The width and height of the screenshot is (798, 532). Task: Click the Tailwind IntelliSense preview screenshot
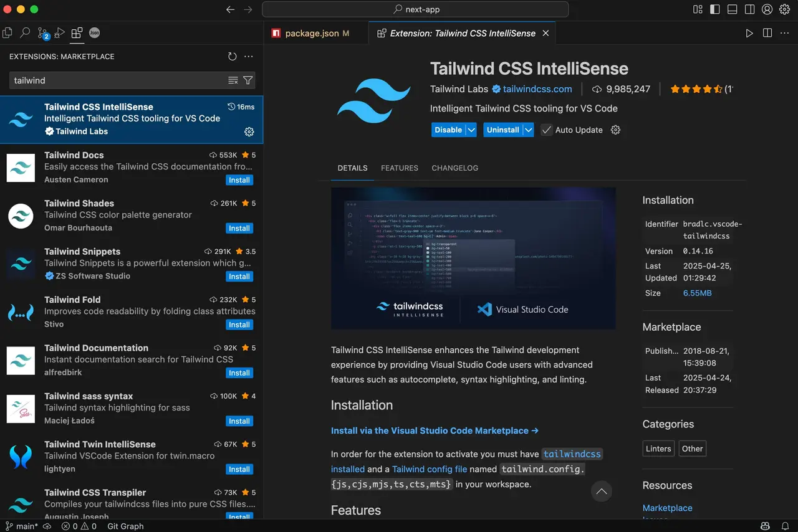click(473, 259)
